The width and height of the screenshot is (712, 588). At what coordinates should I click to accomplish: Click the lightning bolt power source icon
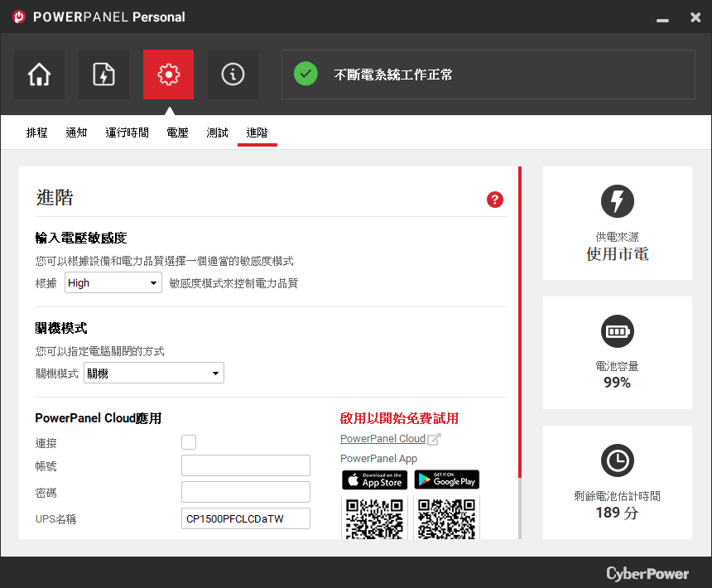[618, 201]
